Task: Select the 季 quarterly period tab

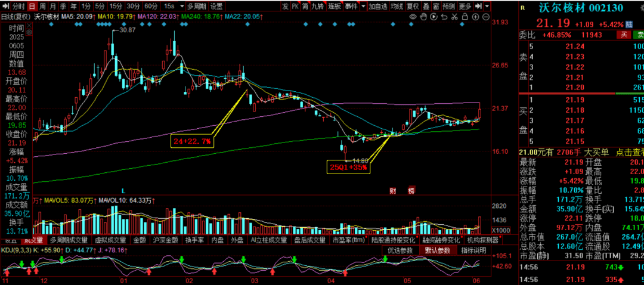Action: pyautogui.click(x=63, y=6)
